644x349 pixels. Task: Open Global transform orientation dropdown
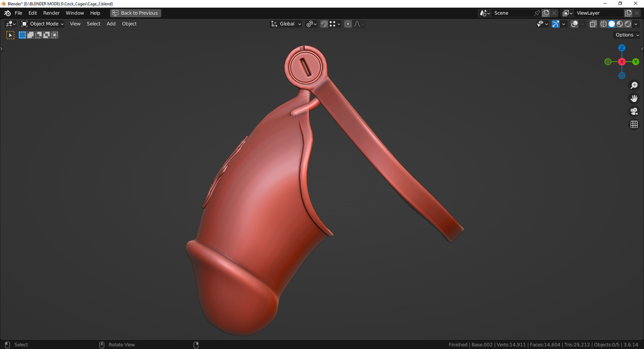pyautogui.click(x=286, y=24)
